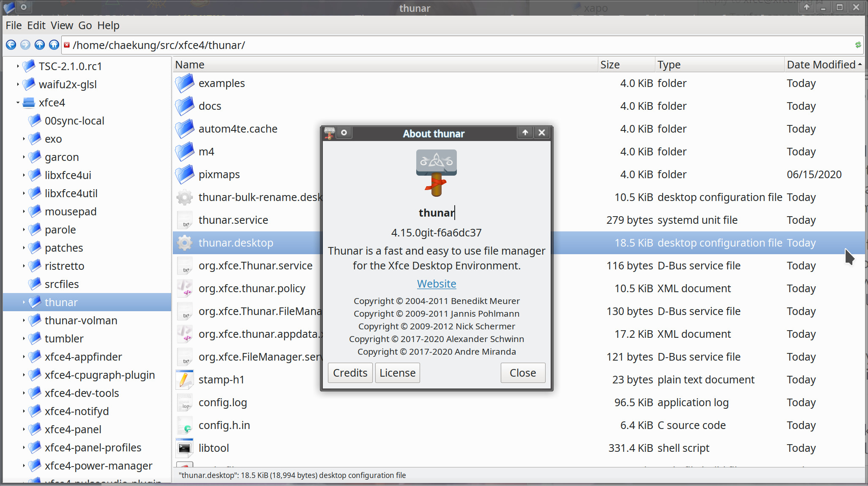Click the pixmaps folder icon
The width and height of the screenshot is (868, 486).
(185, 174)
